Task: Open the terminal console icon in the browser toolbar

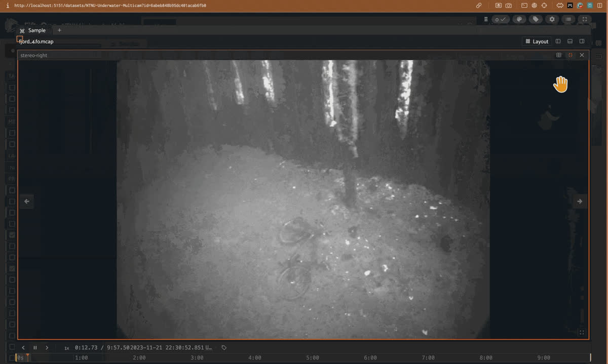Action: tap(524, 5)
